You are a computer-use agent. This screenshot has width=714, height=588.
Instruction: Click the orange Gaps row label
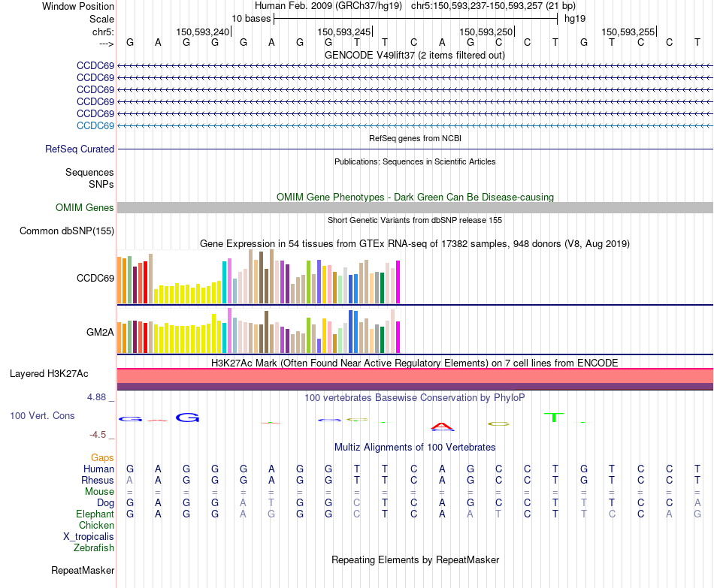tap(102, 457)
